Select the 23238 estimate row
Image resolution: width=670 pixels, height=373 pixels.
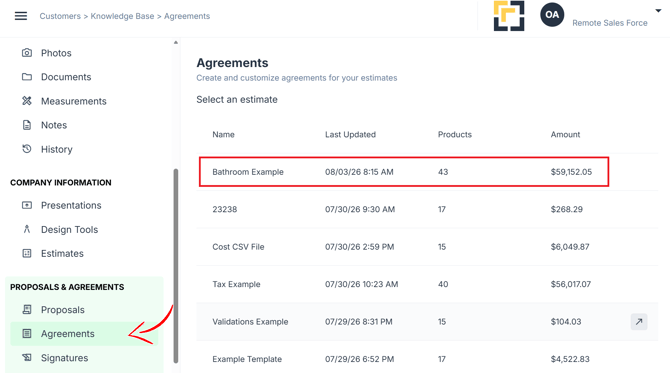point(427,209)
